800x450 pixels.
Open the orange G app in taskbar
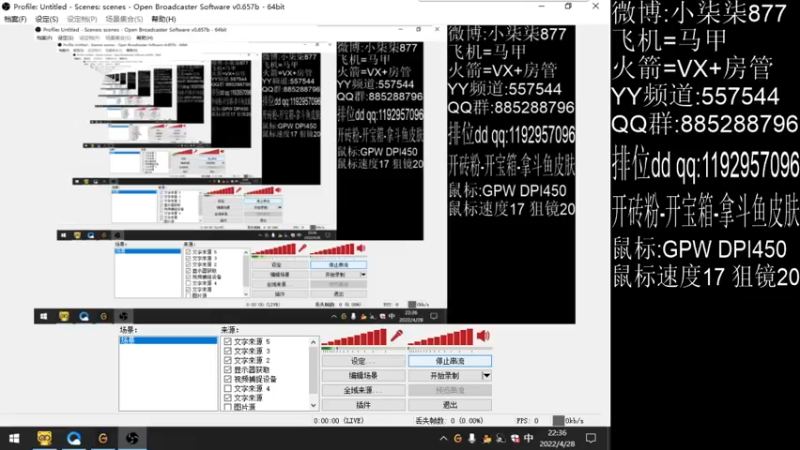click(x=103, y=438)
